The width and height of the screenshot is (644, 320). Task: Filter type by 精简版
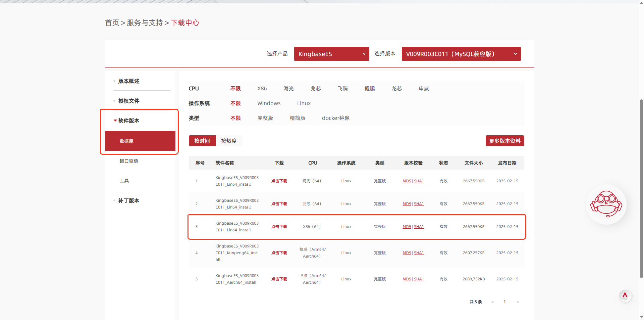coord(298,118)
